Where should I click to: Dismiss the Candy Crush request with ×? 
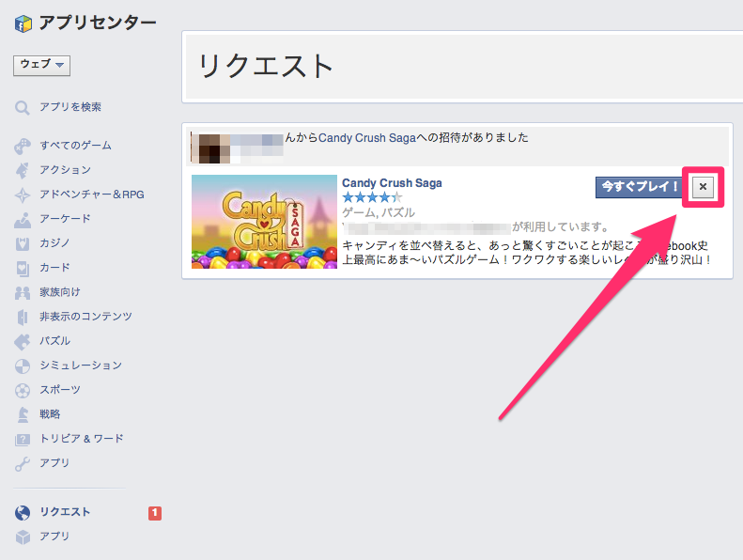704,188
